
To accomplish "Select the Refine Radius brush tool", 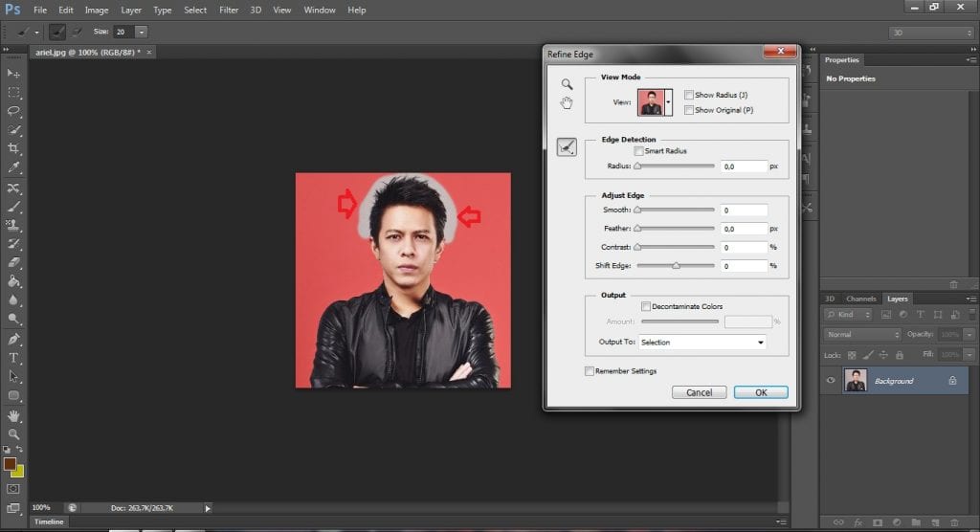I will click(567, 147).
